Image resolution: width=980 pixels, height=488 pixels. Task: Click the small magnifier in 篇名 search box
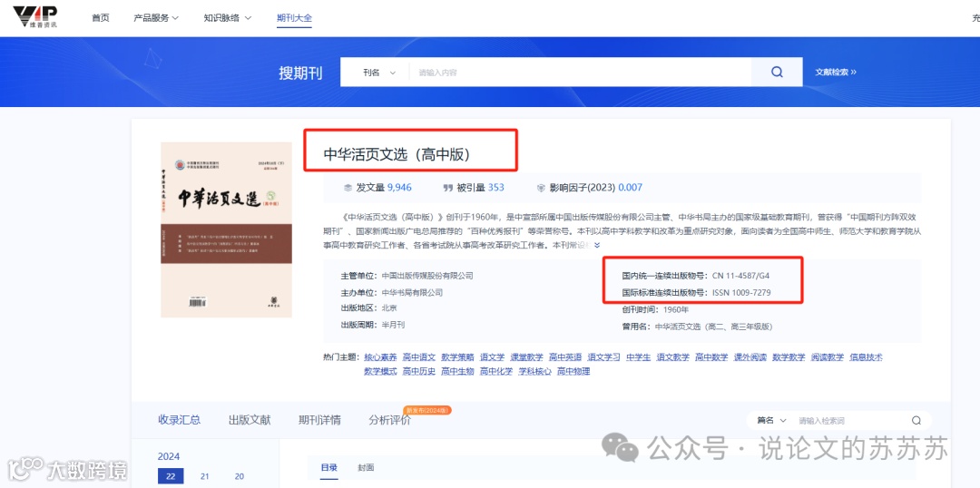point(916,421)
